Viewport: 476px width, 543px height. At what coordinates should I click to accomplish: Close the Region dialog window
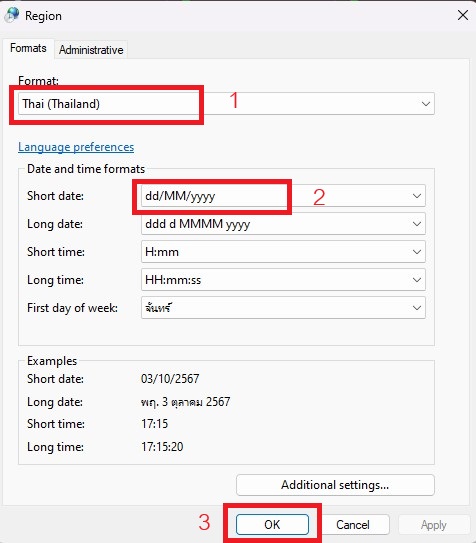point(463,15)
